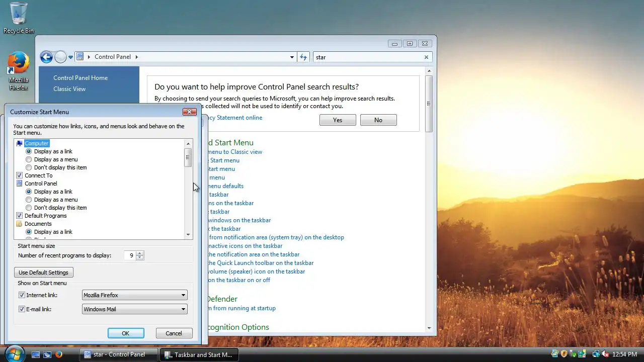The width and height of the screenshot is (644, 362).
Task: Open the recent pages arrow beside Forward
Action: (71, 57)
